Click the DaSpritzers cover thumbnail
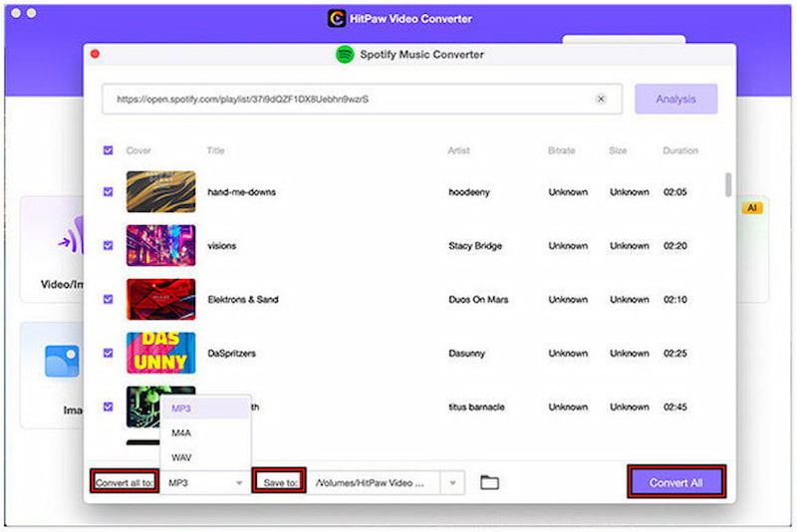 (160, 353)
